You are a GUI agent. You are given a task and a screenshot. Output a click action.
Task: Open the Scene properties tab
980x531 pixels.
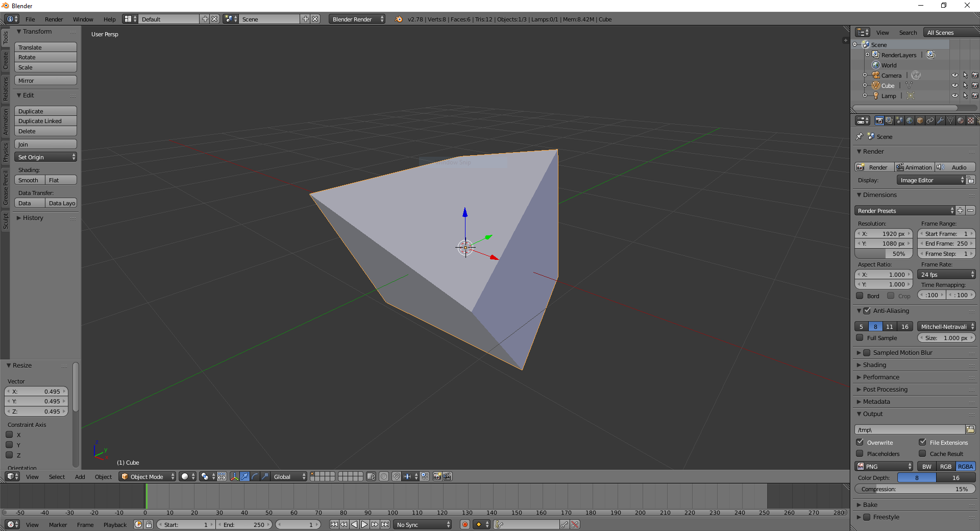tap(899, 120)
